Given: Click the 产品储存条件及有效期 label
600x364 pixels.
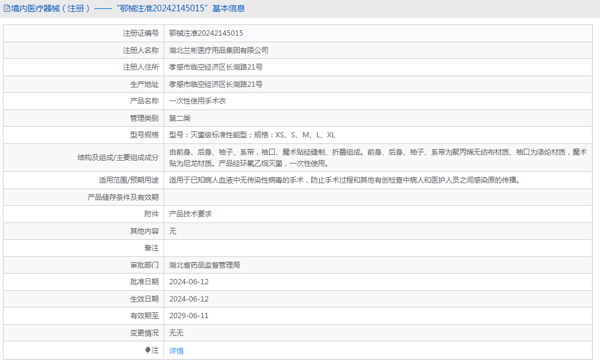Looking at the screenshot, I should coord(123,197).
